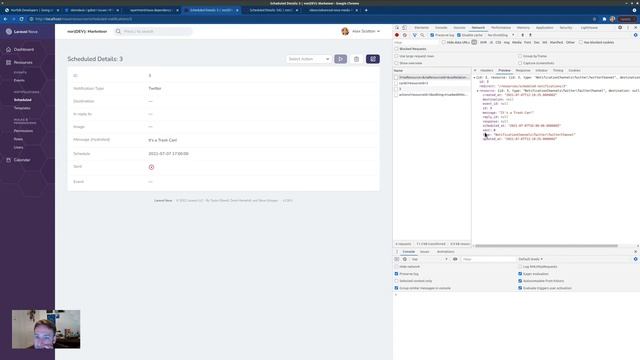
Task: Open the Network panel settings gear
Action: coord(636,35)
